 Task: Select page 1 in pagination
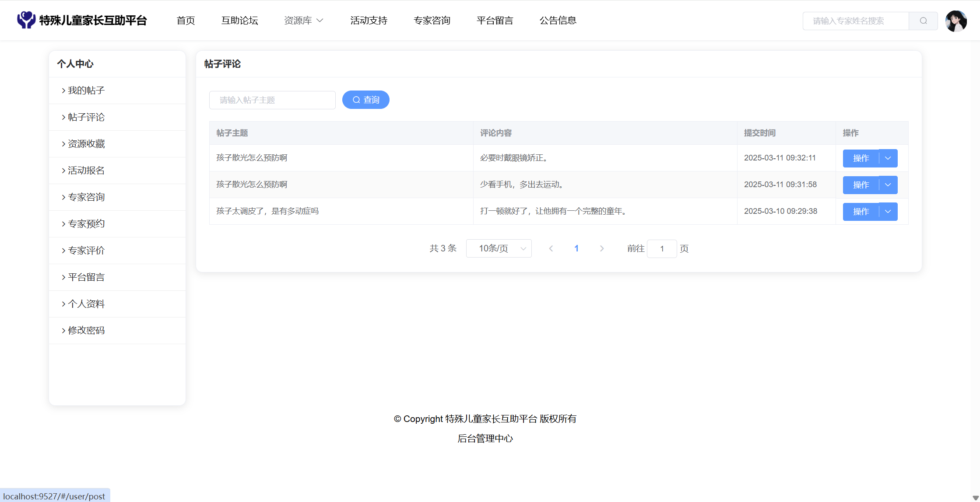[576, 248]
